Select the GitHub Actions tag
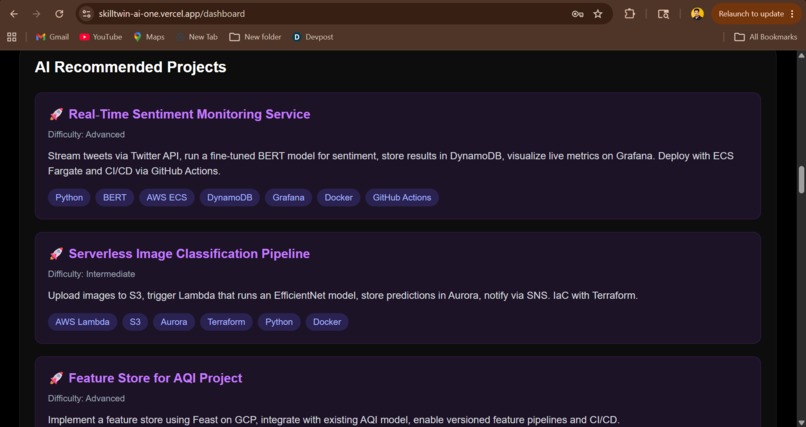This screenshot has height=427, width=806. (x=402, y=198)
